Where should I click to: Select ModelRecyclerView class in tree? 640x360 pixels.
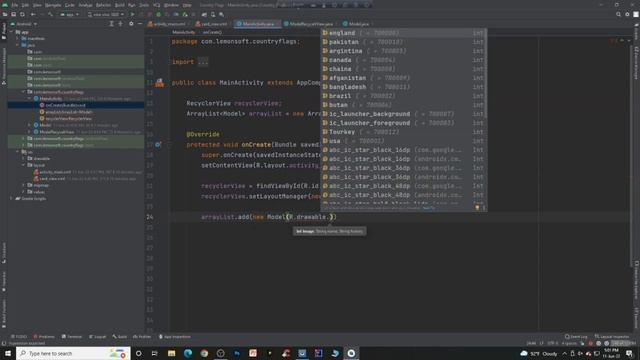[x=57, y=132]
